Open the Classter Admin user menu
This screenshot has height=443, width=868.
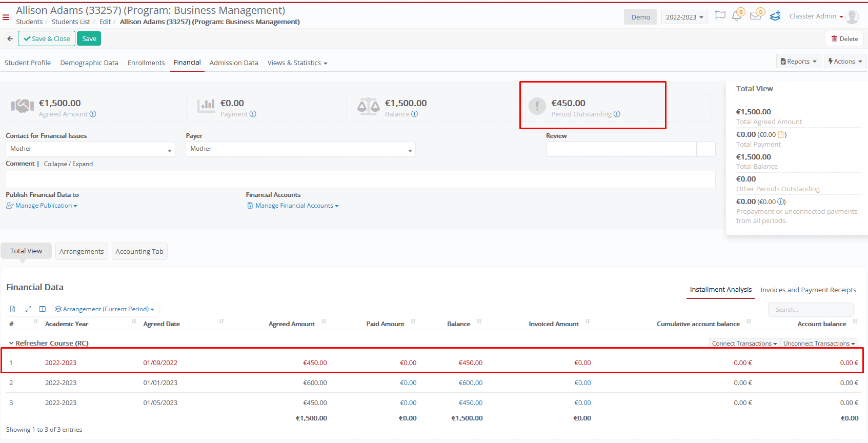pyautogui.click(x=816, y=16)
